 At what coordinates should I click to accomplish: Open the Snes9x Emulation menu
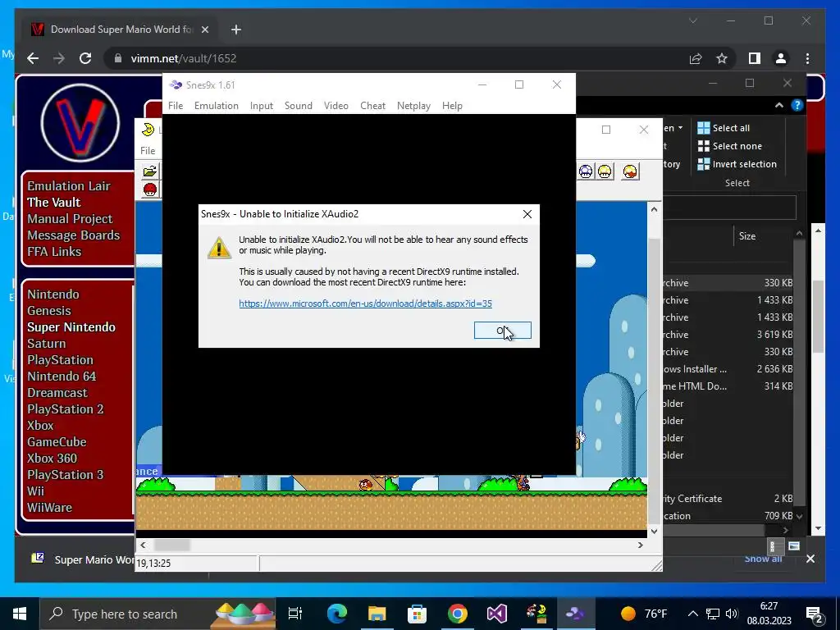217,106
